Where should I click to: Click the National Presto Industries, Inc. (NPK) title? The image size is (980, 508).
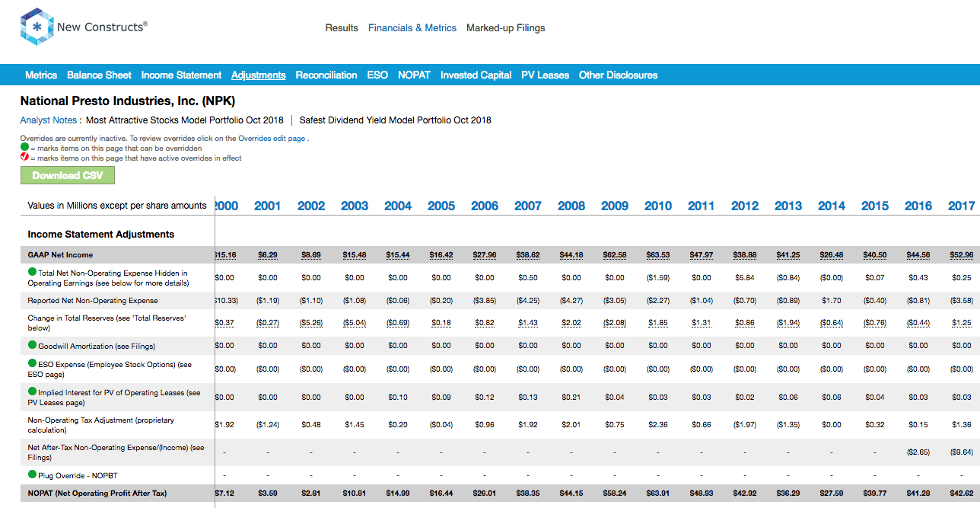128,101
